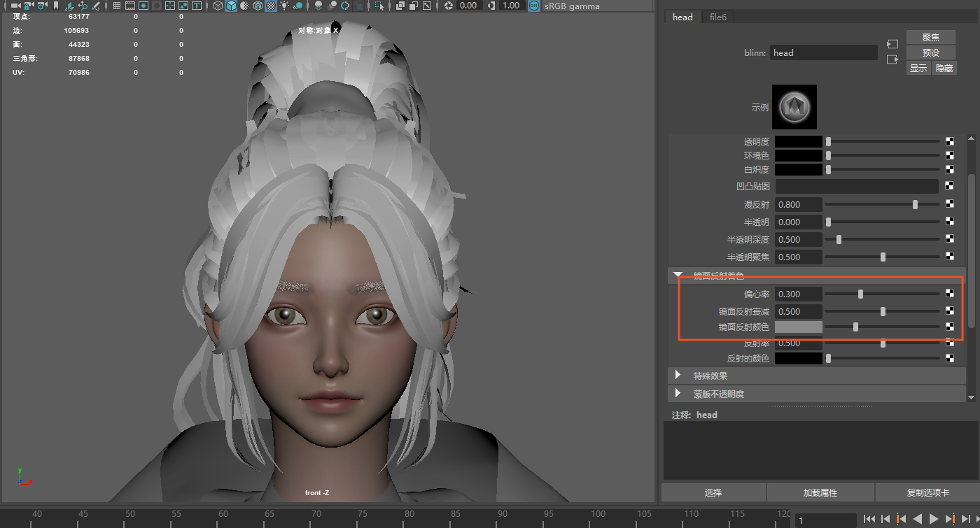Toggle the textured display checker icon
The height and width of the screenshot is (528, 980).
[x=271, y=6]
